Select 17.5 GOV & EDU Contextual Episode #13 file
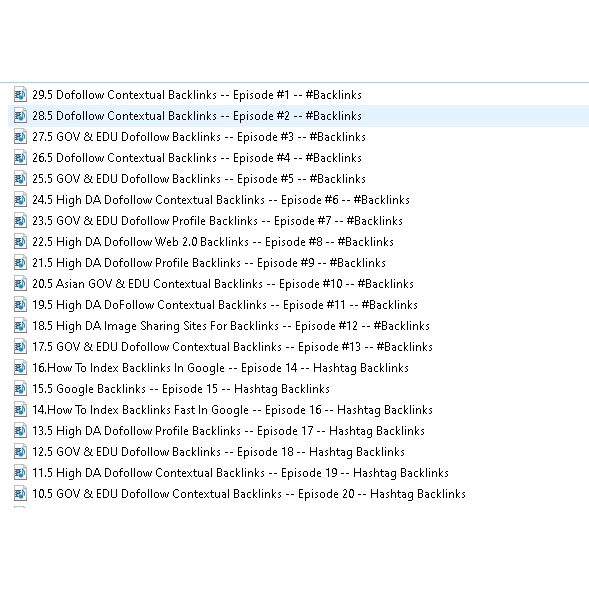The height and width of the screenshot is (589, 589). point(232,347)
